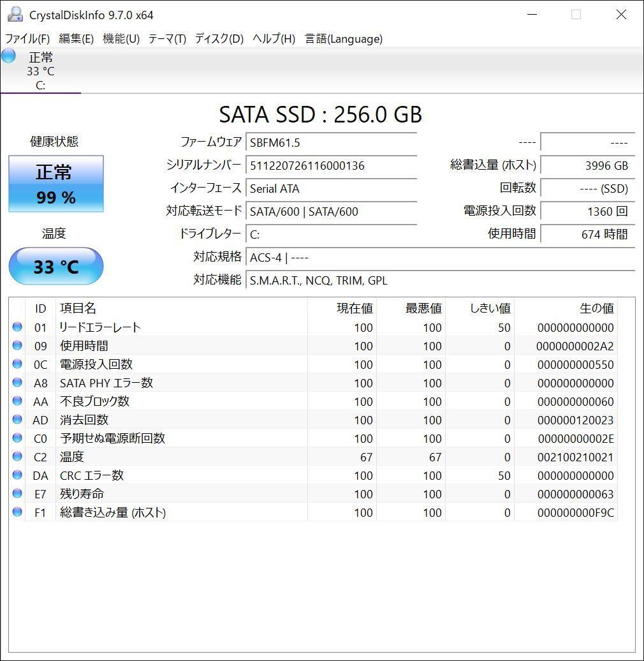
Task: Click the power on hours value 674 時間
Action: (587, 234)
